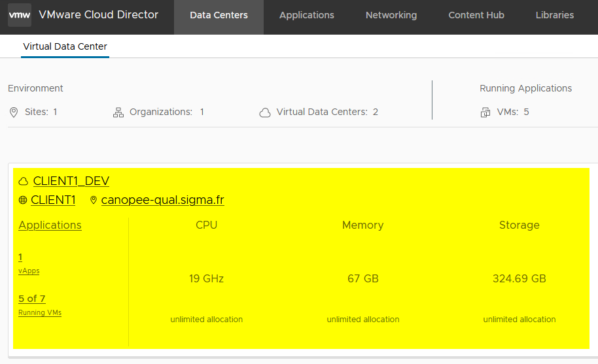This screenshot has height=364, width=598.
Task: Click the VMs icon under Running Applications
Action: (x=485, y=112)
